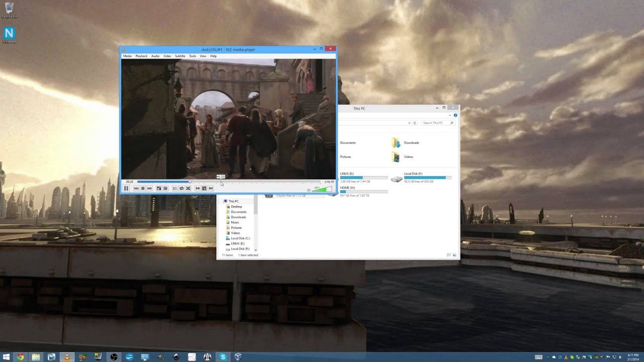This screenshot has width=644, height=362.
Task: Open the Media menu in VLC
Action: point(127,56)
